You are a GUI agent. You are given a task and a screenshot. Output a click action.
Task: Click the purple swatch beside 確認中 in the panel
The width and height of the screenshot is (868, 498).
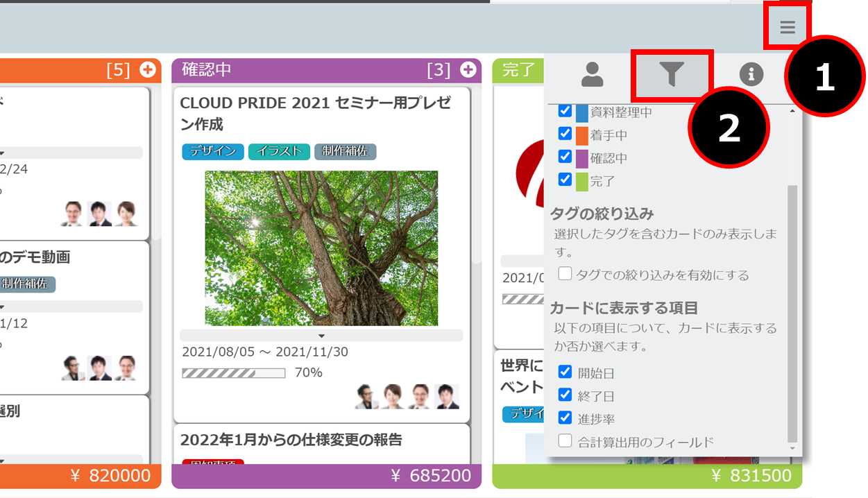pos(581,158)
